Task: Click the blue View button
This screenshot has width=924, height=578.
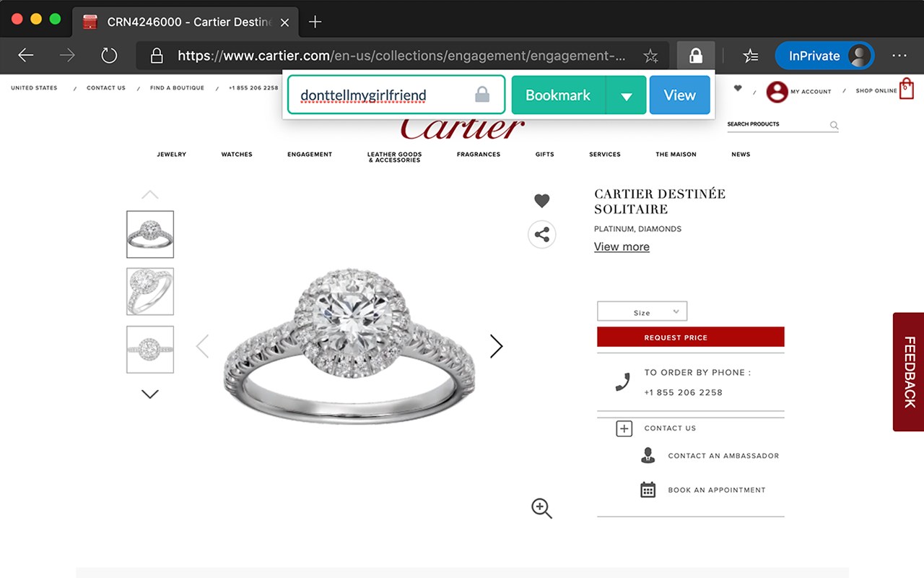Action: pyautogui.click(x=679, y=95)
